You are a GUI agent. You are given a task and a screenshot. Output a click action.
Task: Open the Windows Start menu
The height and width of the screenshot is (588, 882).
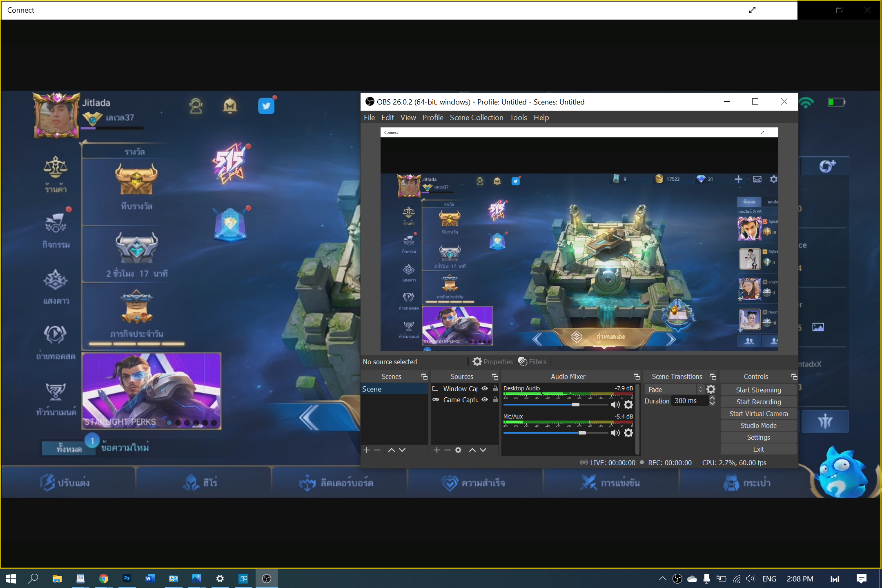click(x=11, y=579)
